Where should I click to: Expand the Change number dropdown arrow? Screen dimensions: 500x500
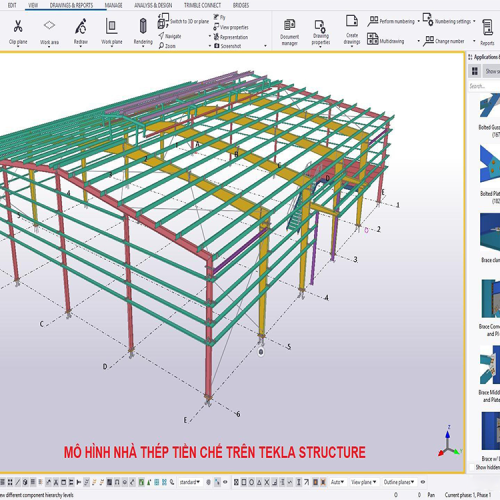474,41
